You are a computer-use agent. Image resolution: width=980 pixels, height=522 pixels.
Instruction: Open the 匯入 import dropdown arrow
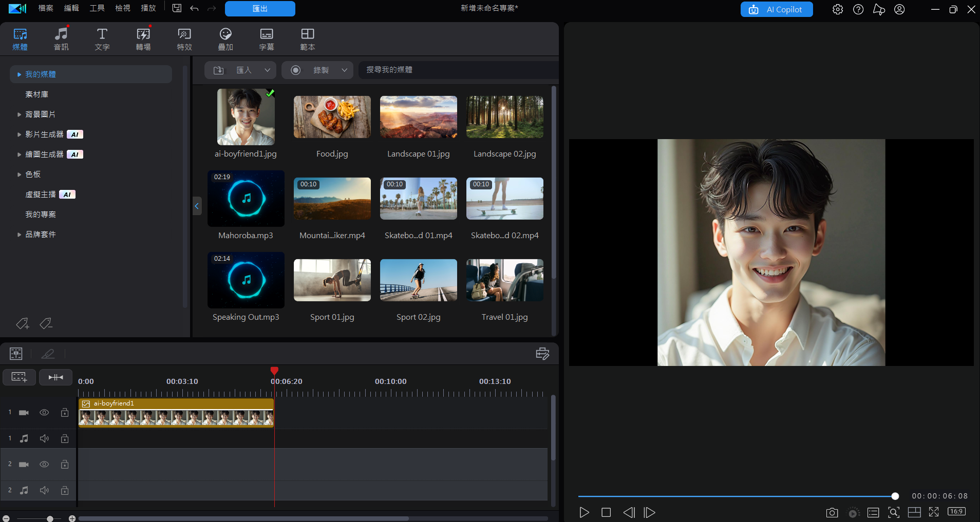coord(267,70)
